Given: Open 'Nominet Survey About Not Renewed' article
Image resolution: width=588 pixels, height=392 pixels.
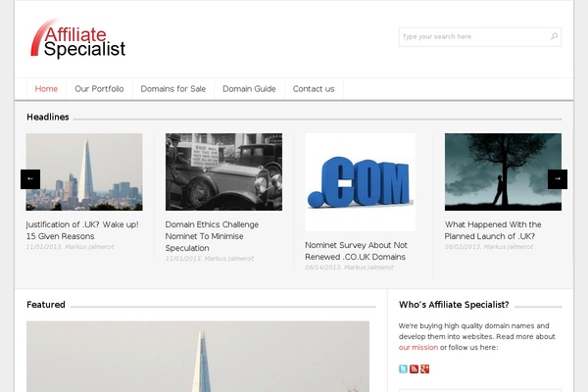Looking at the screenshot, I should click(x=356, y=251).
